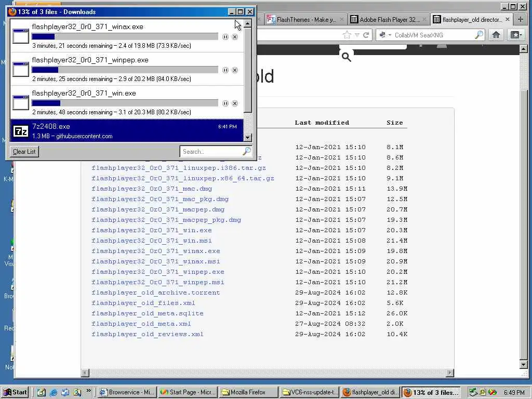Viewport: 532px width, 399px height.
Task: Open the bookmarks menu button in Firefox
Action: click(516, 35)
